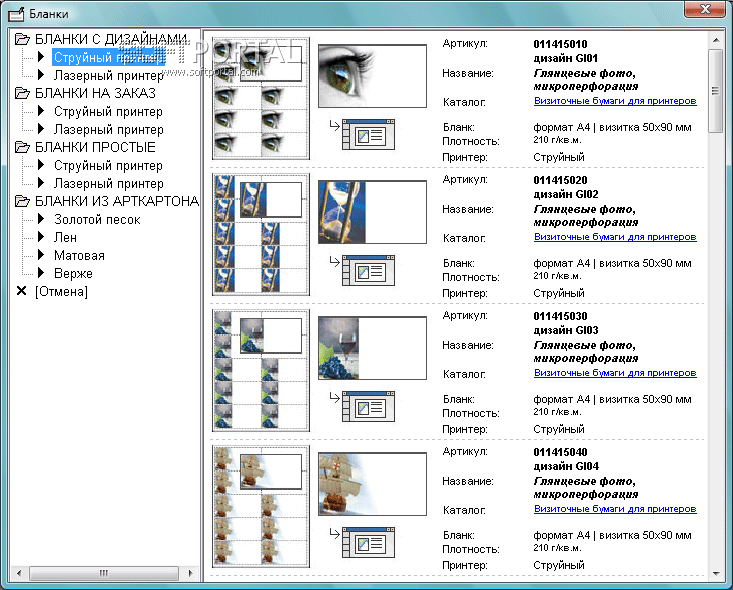The height and width of the screenshot is (590, 733).
Task: Click the eye business card preview
Action: tap(373, 76)
